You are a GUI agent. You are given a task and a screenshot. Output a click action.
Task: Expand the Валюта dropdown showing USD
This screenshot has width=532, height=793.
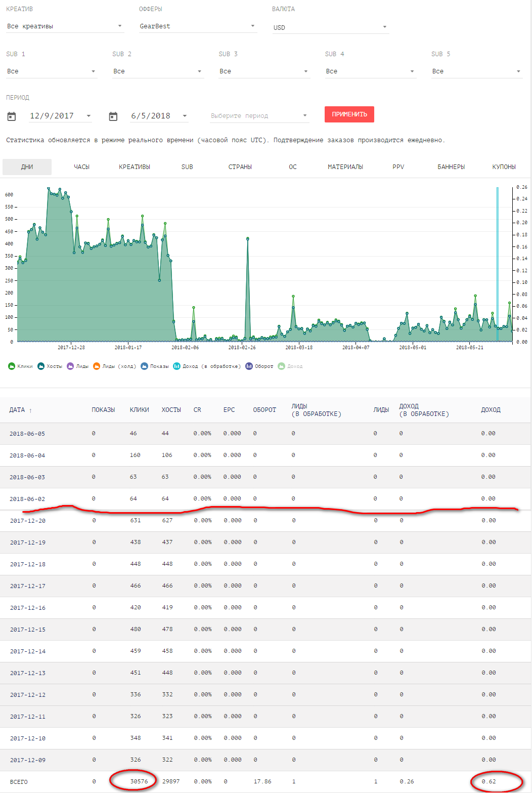pos(330,27)
